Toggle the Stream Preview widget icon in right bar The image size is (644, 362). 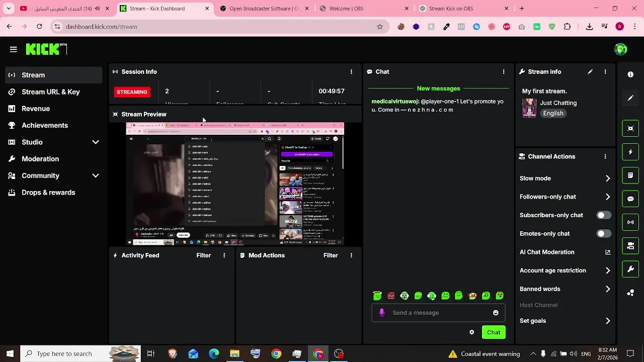tap(630, 128)
